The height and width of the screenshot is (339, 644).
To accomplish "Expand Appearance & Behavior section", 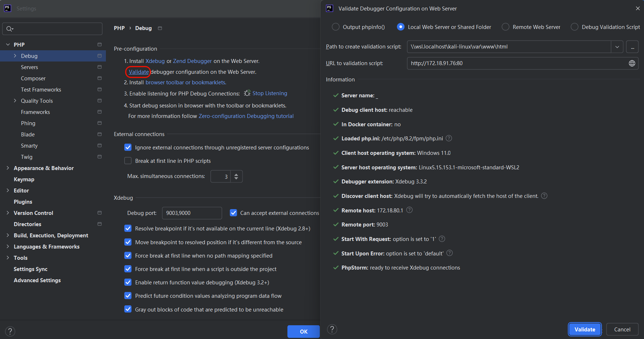I will point(8,168).
